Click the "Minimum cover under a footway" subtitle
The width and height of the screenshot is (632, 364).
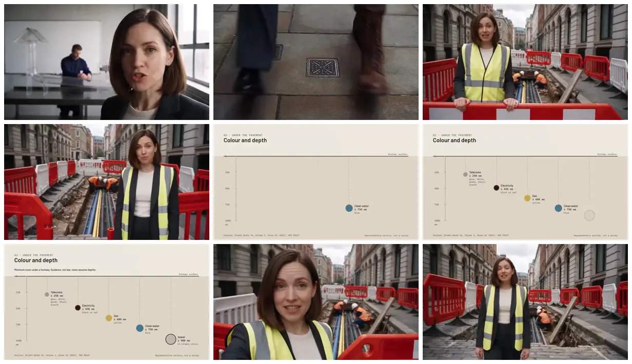55,270
